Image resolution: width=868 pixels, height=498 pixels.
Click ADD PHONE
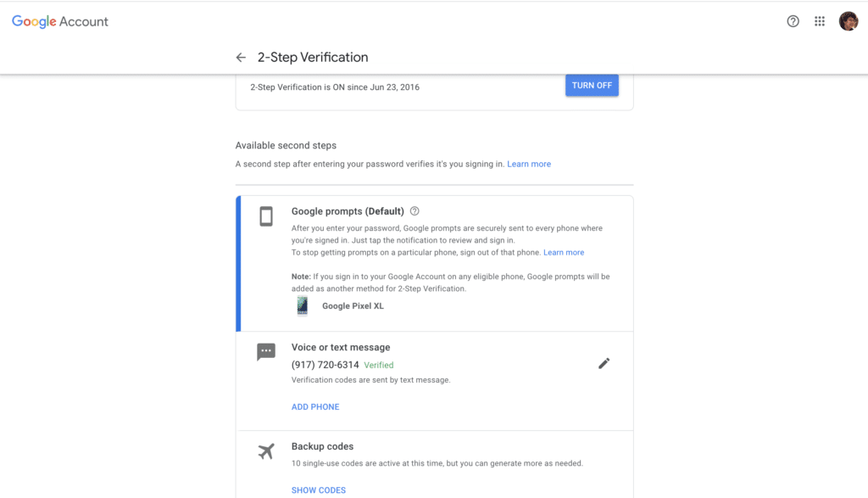click(315, 407)
